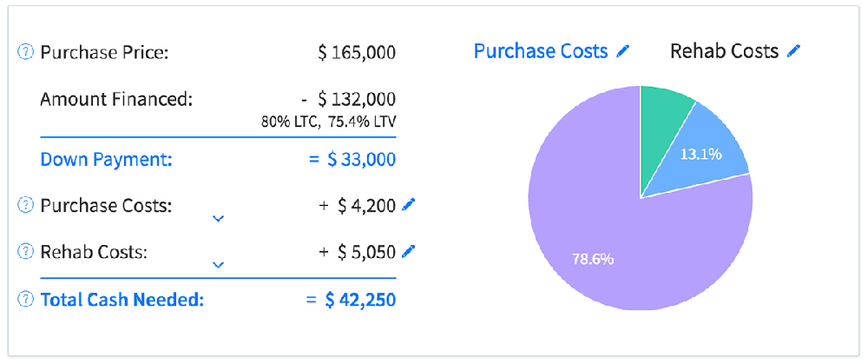Expand the Purchase Costs breakdown chevron
Screen dimensions: 868x364
point(218,218)
